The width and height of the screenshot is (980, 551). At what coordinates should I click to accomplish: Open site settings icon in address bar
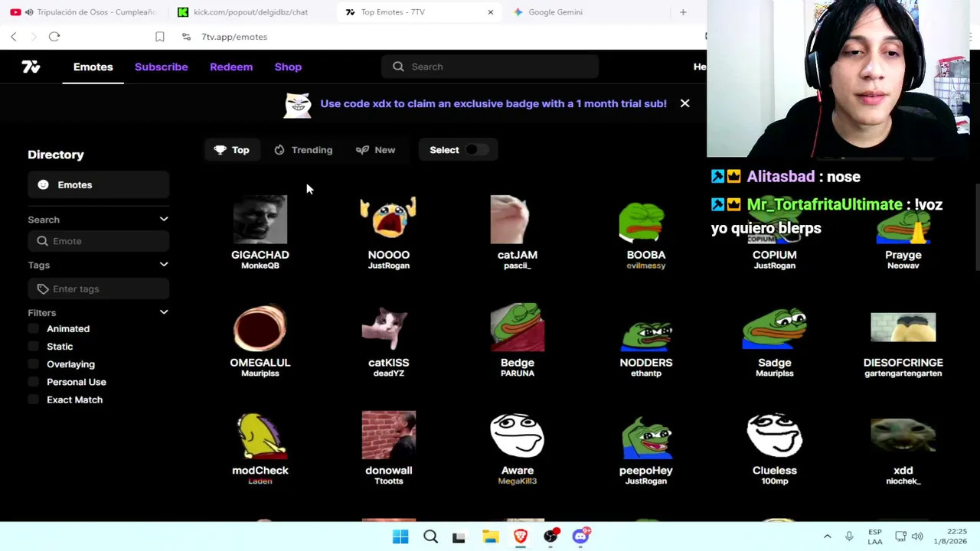click(x=186, y=37)
